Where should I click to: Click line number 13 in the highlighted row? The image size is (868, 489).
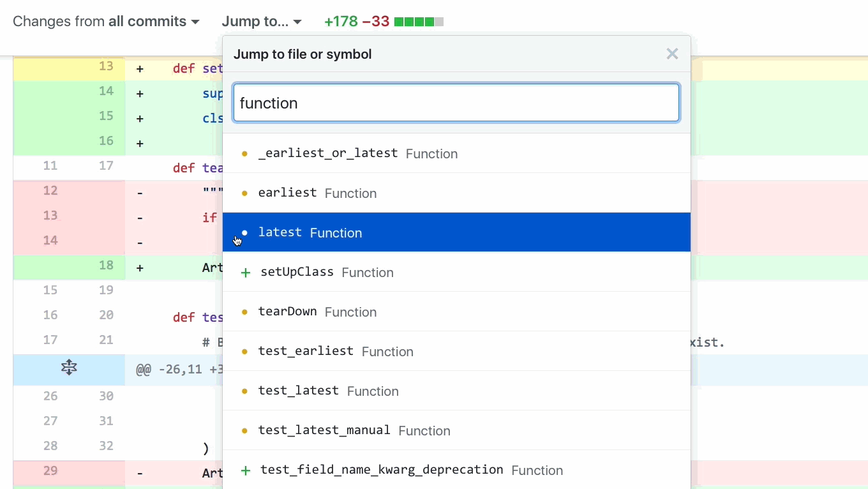pyautogui.click(x=106, y=66)
